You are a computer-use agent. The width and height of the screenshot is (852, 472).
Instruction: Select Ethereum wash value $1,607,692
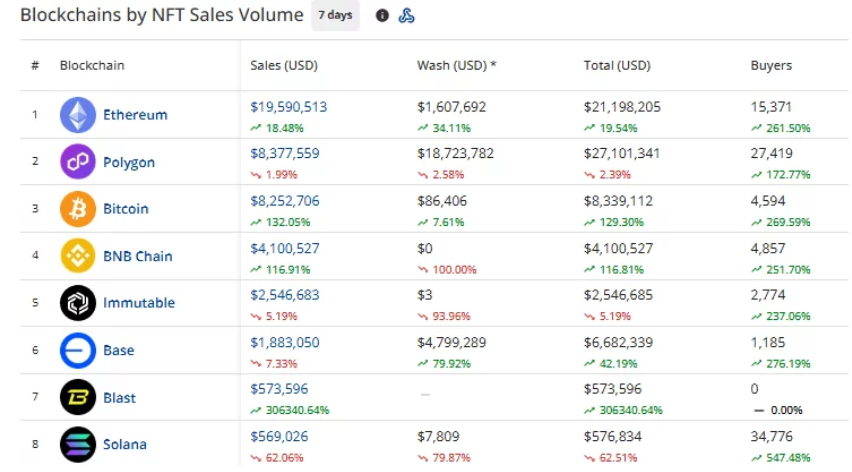pos(452,106)
